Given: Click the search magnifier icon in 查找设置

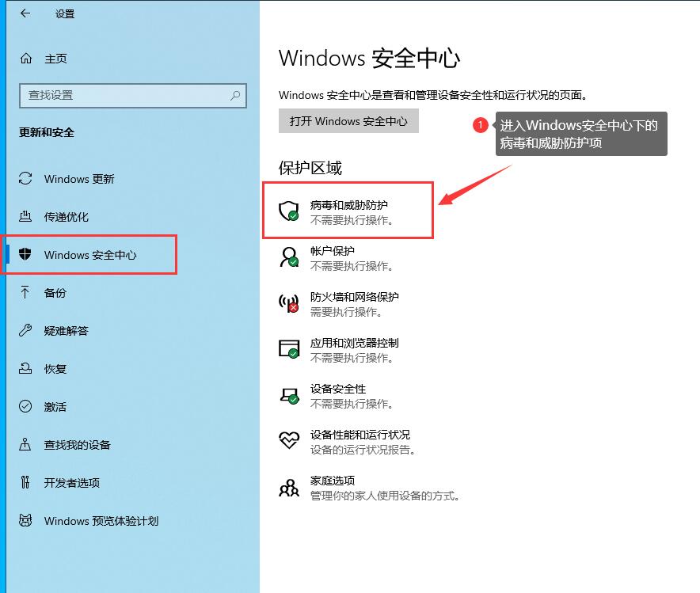Looking at the screenshot, I should (x=235, y=95).
